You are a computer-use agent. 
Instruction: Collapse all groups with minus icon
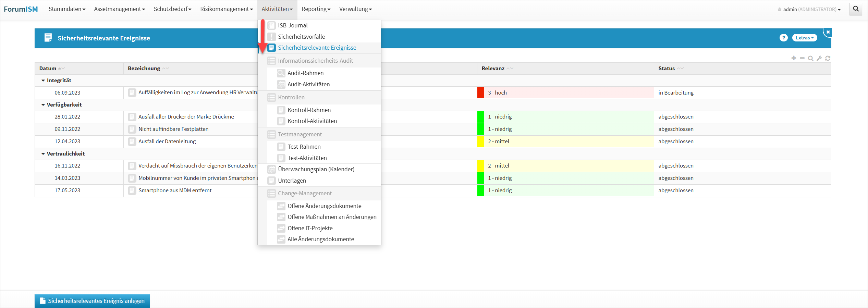[x=802, y=58]
